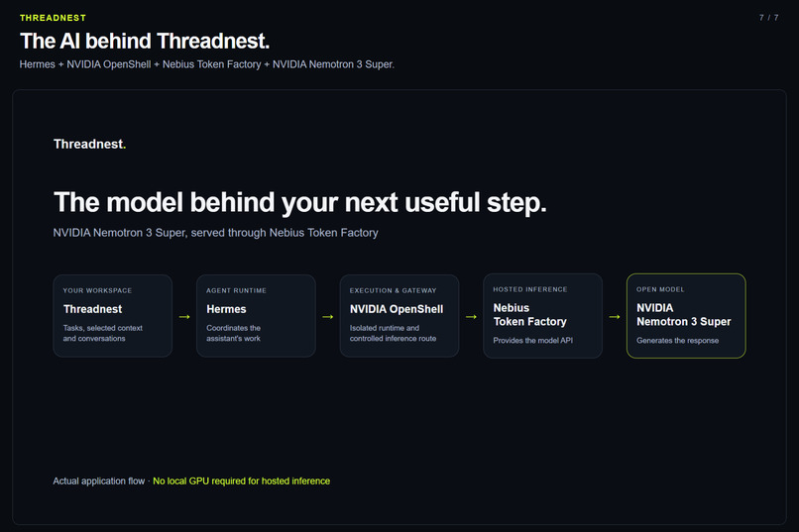Click the Threadnest. logo inside the slide
The height and width of the screenshot is (532, 799).
click(x=89, y=144)
